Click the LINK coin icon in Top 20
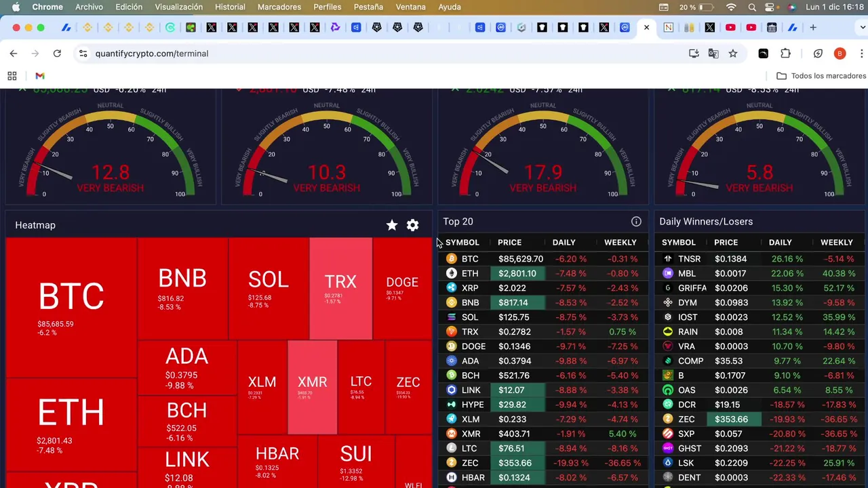This screenshot has width=868, height=488. pos(452,390)
